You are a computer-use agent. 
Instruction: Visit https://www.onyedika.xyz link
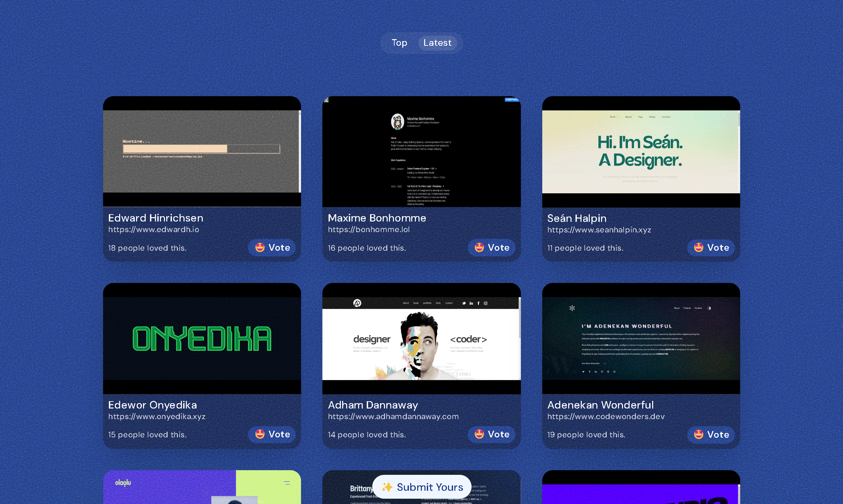(157, 416)
